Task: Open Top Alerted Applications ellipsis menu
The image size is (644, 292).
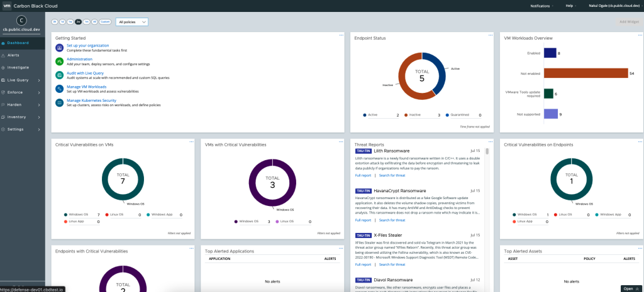Action: click(341, 248)
